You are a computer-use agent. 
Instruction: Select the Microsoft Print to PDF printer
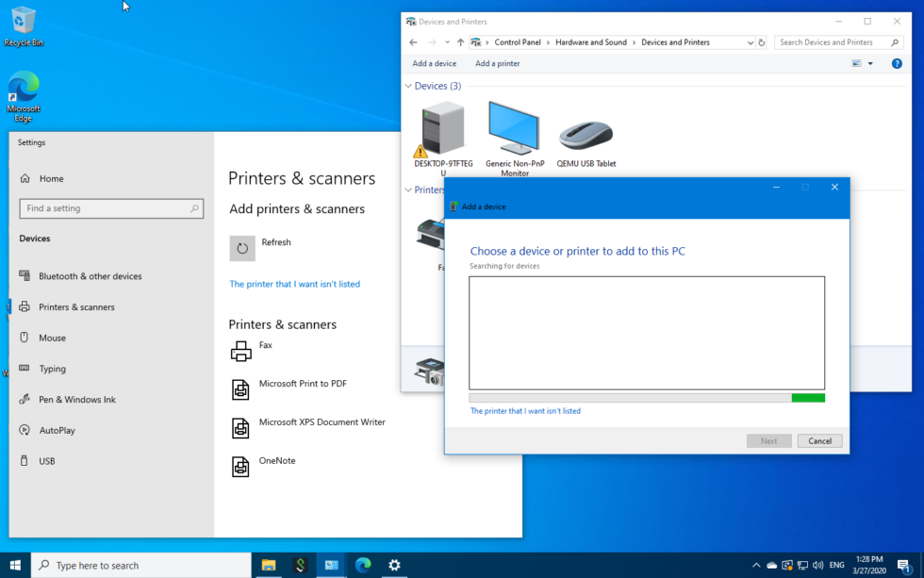[x=302, y=385]
